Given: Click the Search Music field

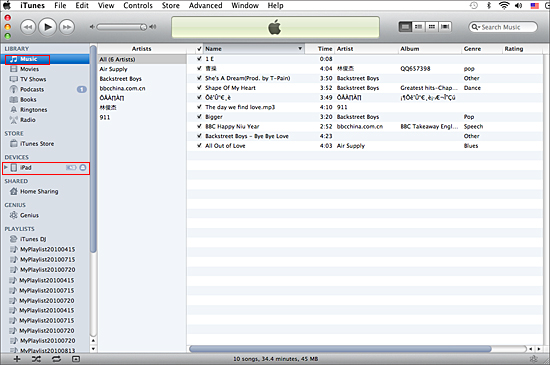Looking at the screenshot, I should (503, 27).
